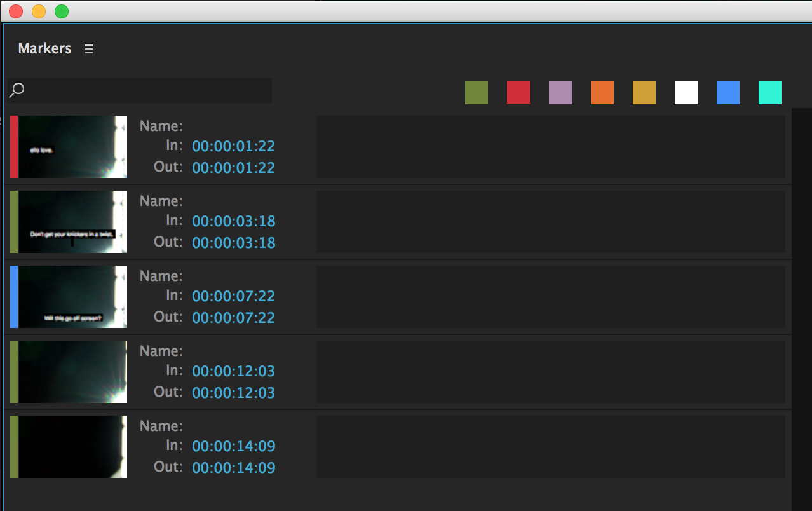Select the blue marker thumbnail at 00:00:07:22
The image size is (812, 511).
(x=72, y=297)
